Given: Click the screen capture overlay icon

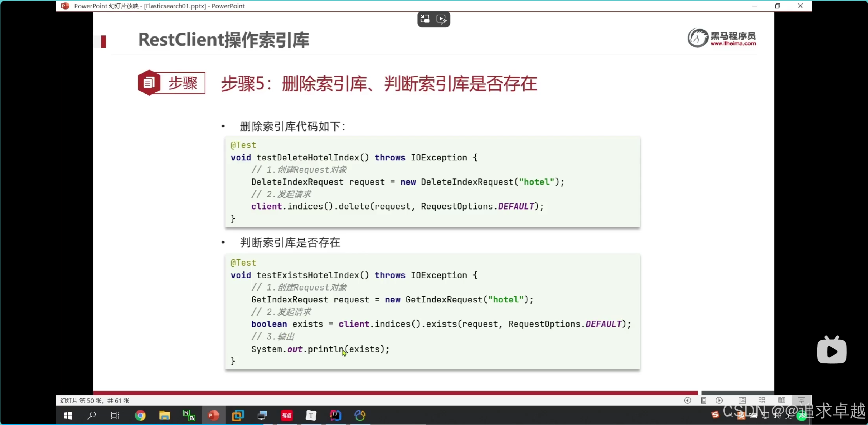Looking at the screenshot, I should coord(425,19).
